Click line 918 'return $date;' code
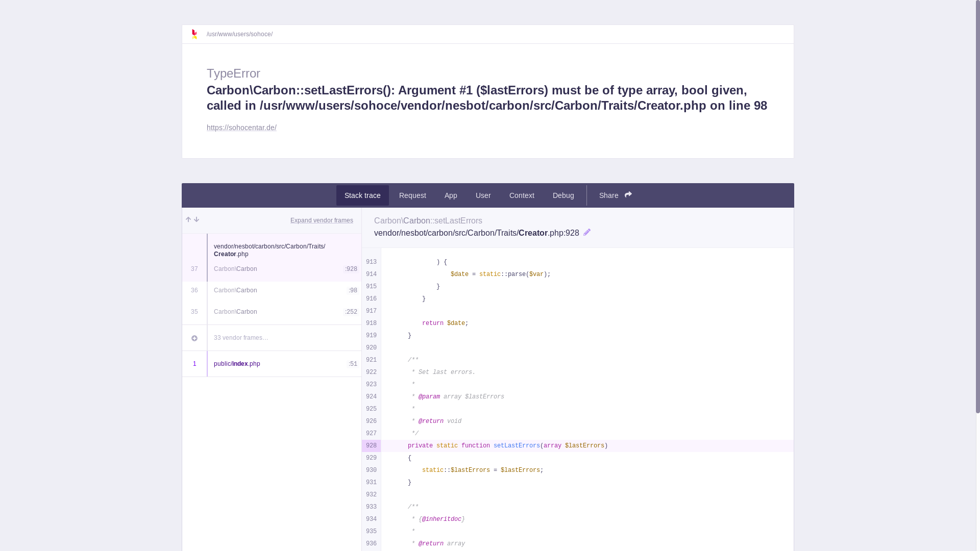This screenshot has width=980, height=551. coord(445,323)
